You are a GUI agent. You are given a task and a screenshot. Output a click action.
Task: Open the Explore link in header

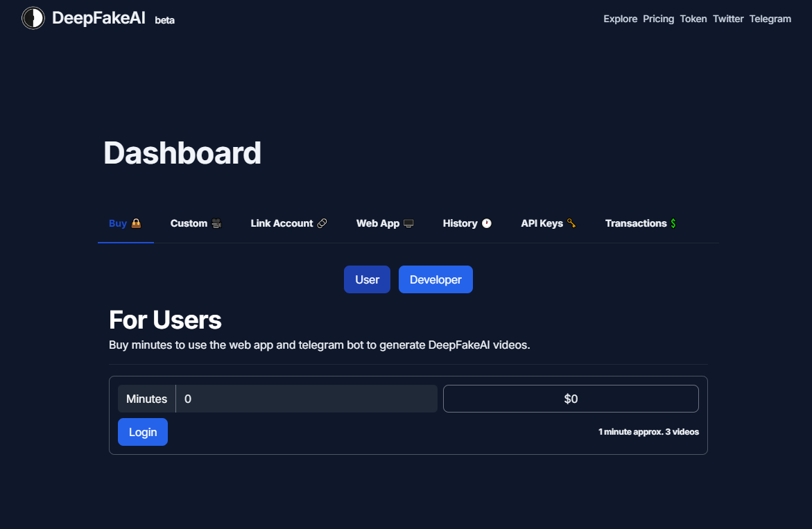pos(620,19)
